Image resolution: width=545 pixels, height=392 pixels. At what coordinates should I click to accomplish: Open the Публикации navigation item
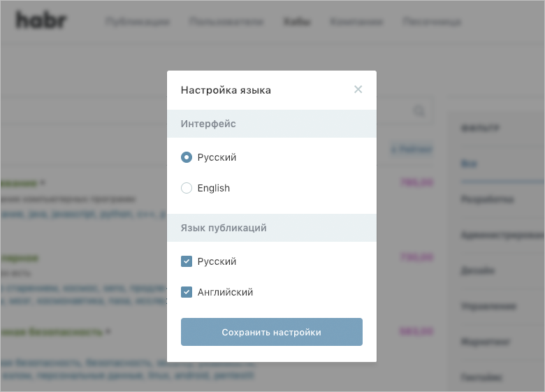tap(138, 22)
